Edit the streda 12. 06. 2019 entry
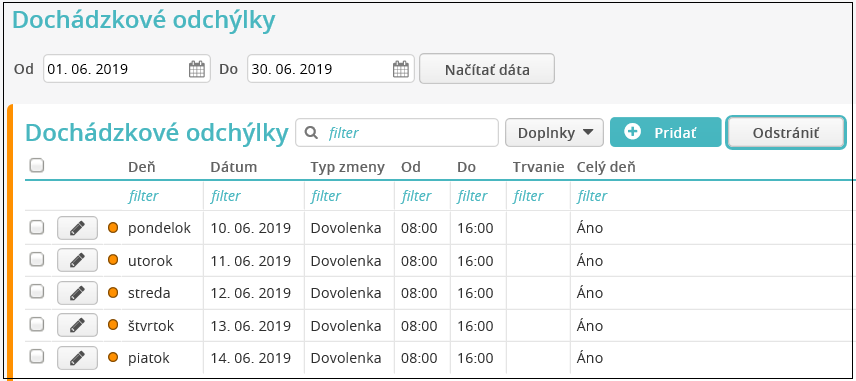 78,293
